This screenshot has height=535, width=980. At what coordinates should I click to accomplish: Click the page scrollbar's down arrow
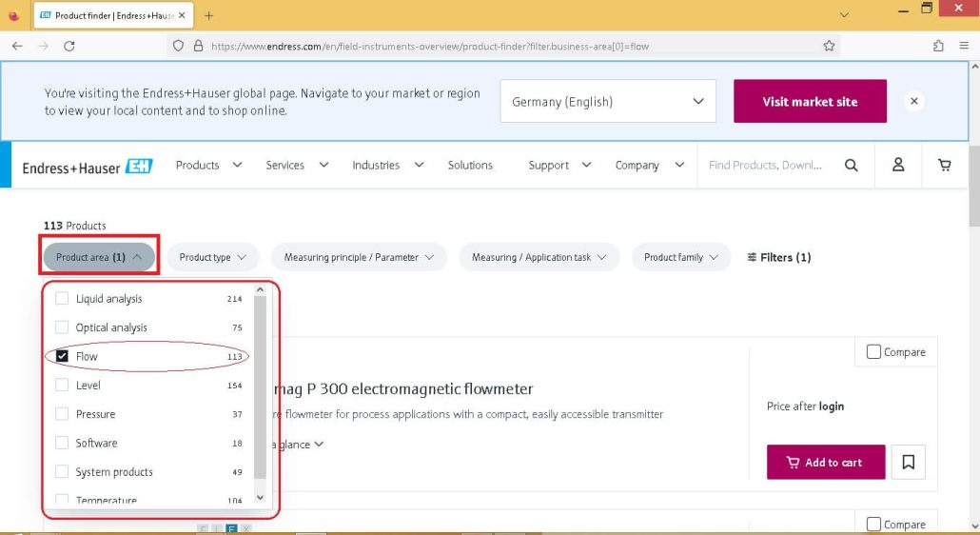pos(974,525)
